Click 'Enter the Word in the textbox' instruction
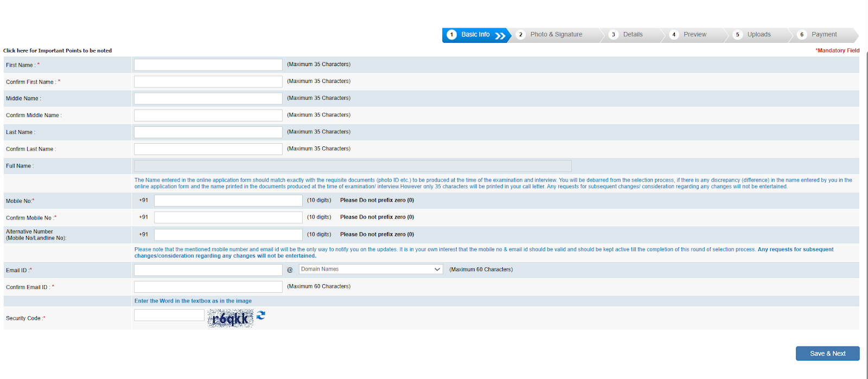 (x=193, y=301)
